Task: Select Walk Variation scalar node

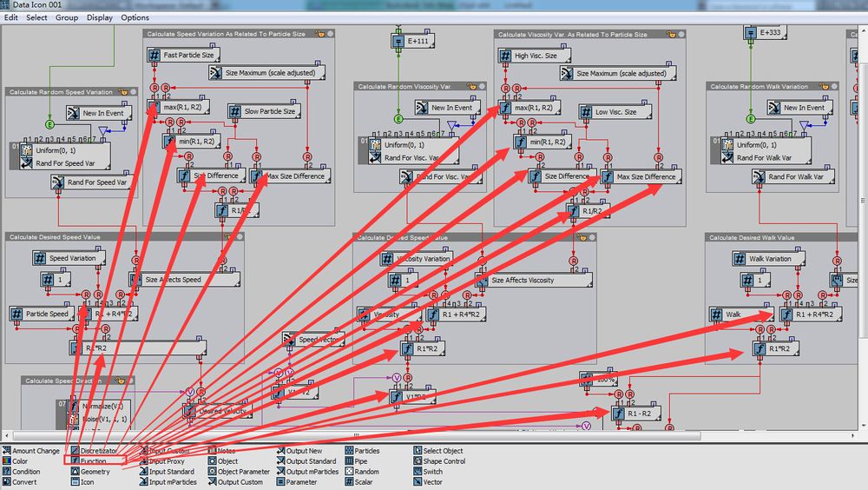Action: (x=769, y=258)
